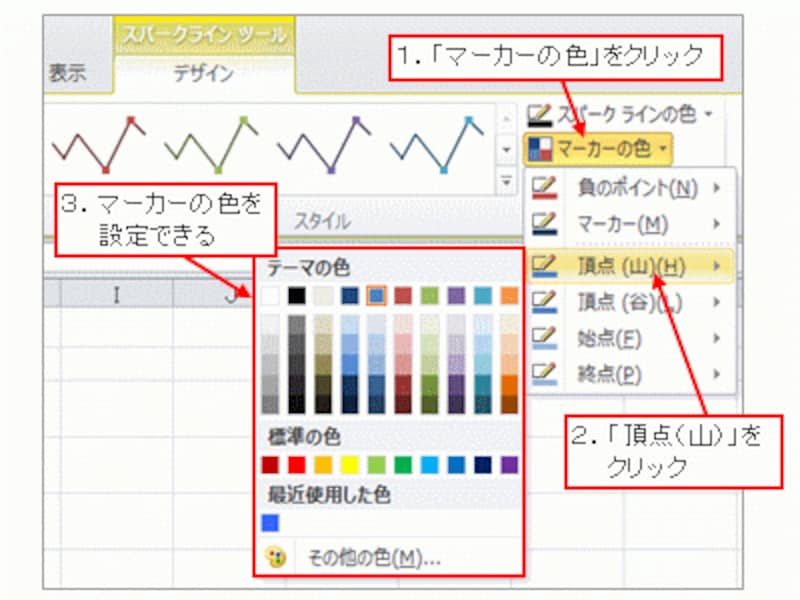Expand the 終点(P) submenu arrow
Viewport: 800px width, 600px height.
click(717, 374)
